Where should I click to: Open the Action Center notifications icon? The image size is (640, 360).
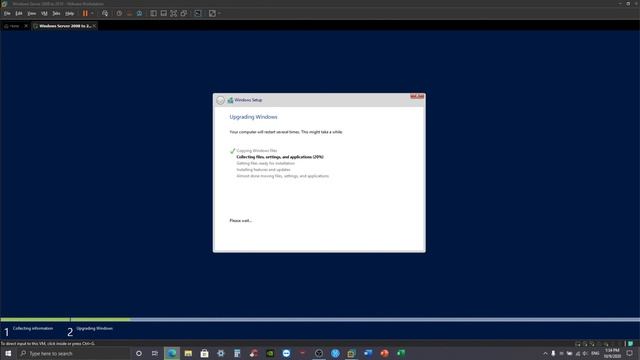pyautogui.click(x=630, y=353)
